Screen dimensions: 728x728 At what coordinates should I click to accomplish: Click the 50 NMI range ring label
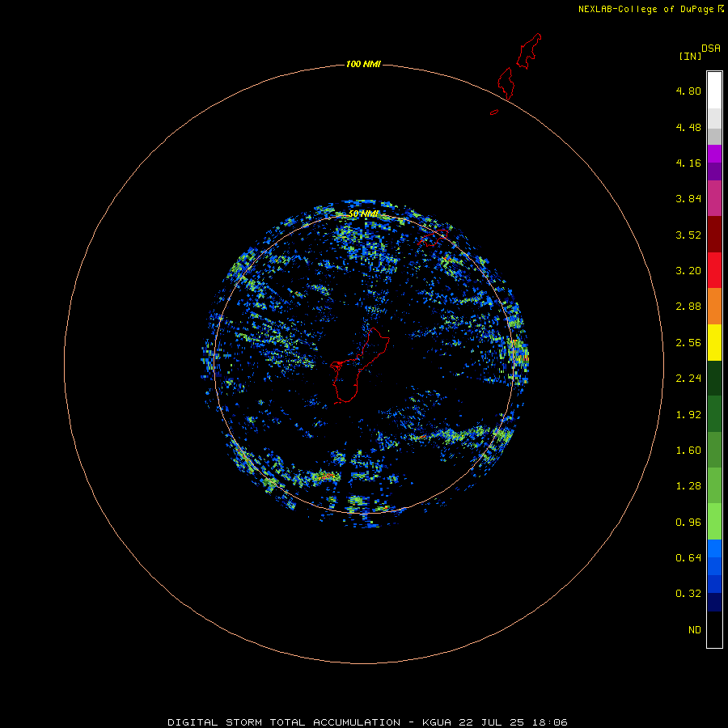point(363,214)
